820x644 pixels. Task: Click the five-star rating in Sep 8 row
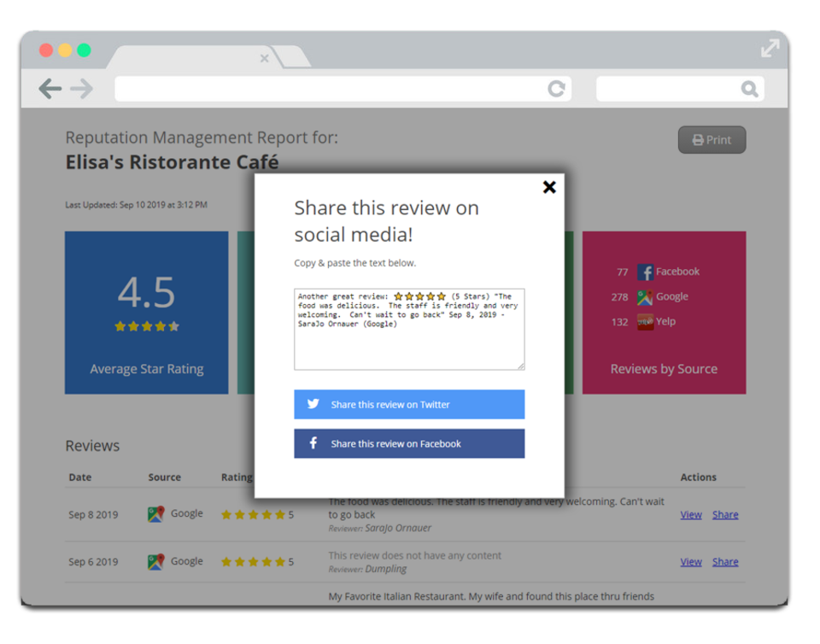253,515
